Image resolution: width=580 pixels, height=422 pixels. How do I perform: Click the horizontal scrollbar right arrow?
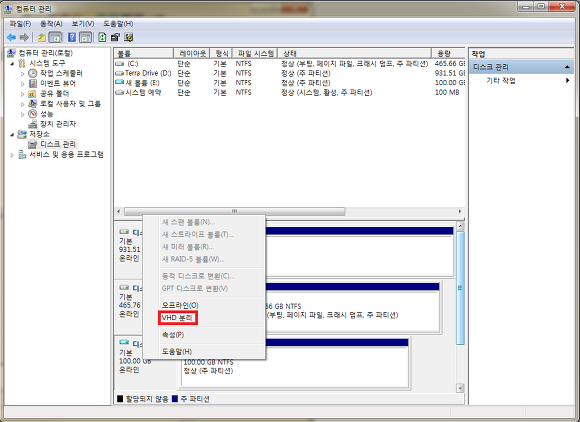pos(460,212)
